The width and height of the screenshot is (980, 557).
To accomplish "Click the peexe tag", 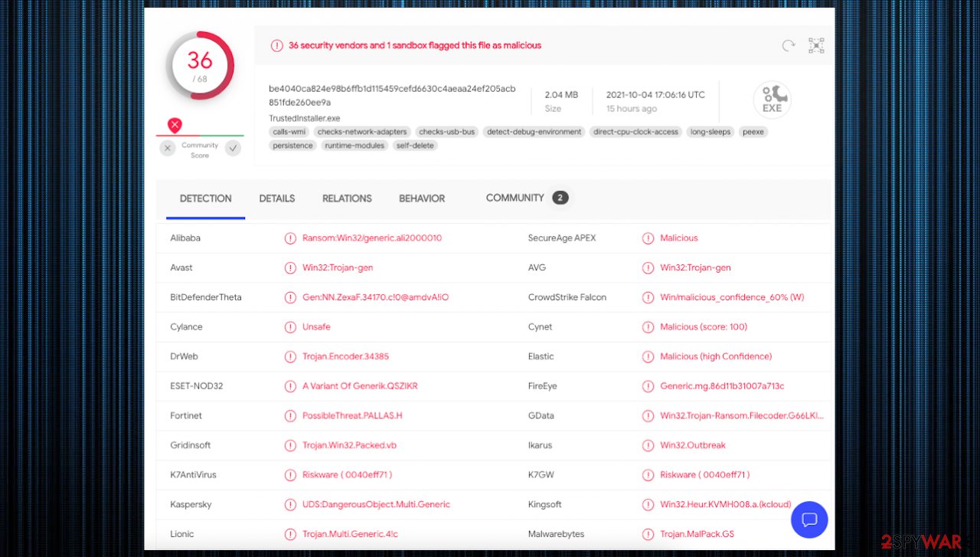I will tap(753, 132).
